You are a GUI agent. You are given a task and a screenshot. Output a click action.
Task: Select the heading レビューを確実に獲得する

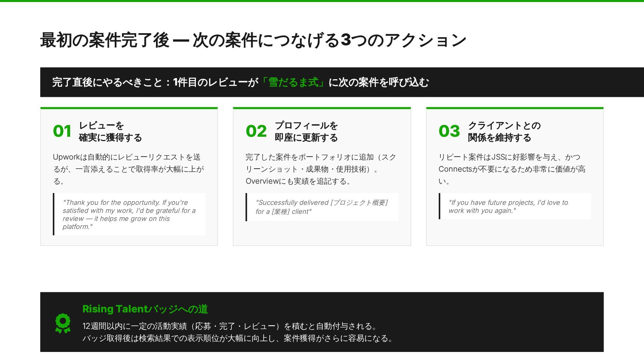point(110,131)
